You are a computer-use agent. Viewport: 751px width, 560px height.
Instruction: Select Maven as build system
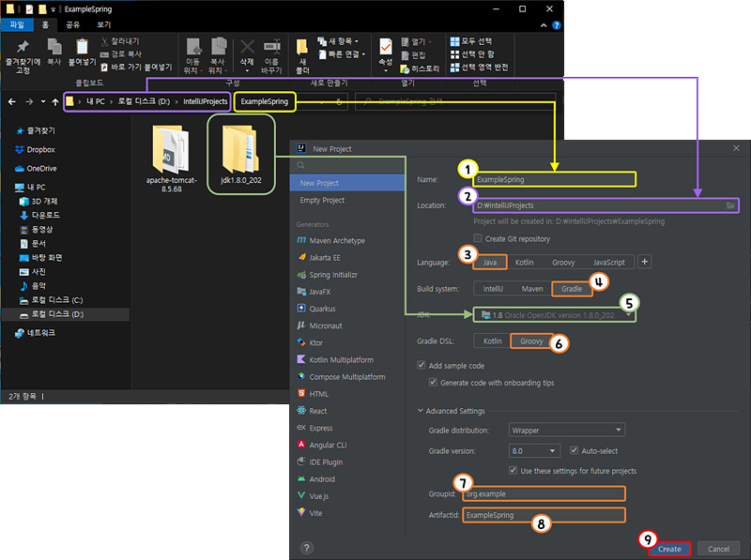[x=532, y=289]
